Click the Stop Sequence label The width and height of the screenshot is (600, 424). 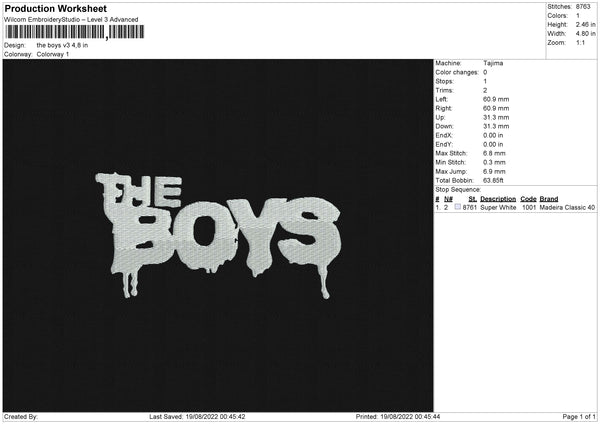click(458, 189)
